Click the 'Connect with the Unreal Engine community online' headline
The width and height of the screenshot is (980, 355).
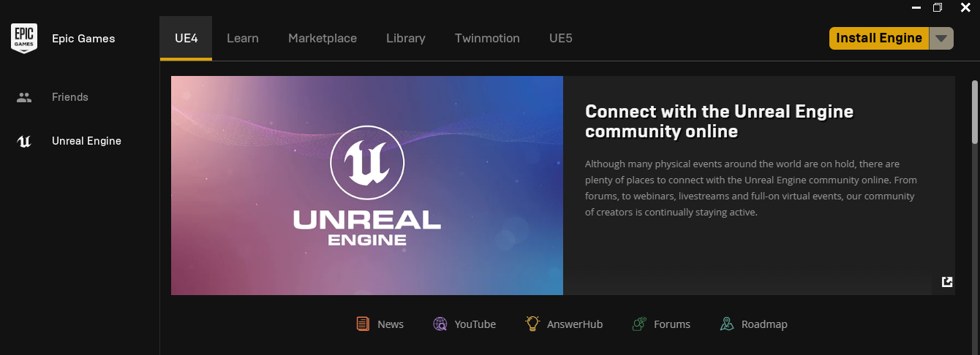[x=720, y=121]
